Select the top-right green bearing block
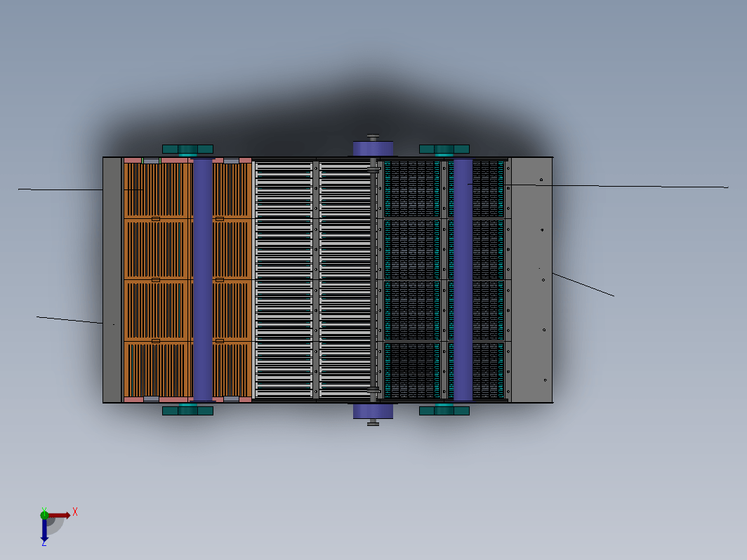 (x=444, y=149)
